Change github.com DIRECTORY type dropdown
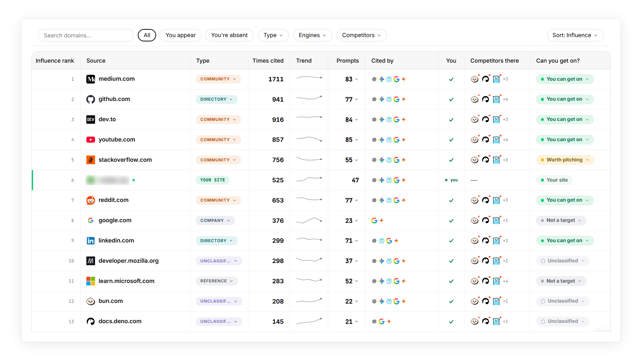 [217, 99]
